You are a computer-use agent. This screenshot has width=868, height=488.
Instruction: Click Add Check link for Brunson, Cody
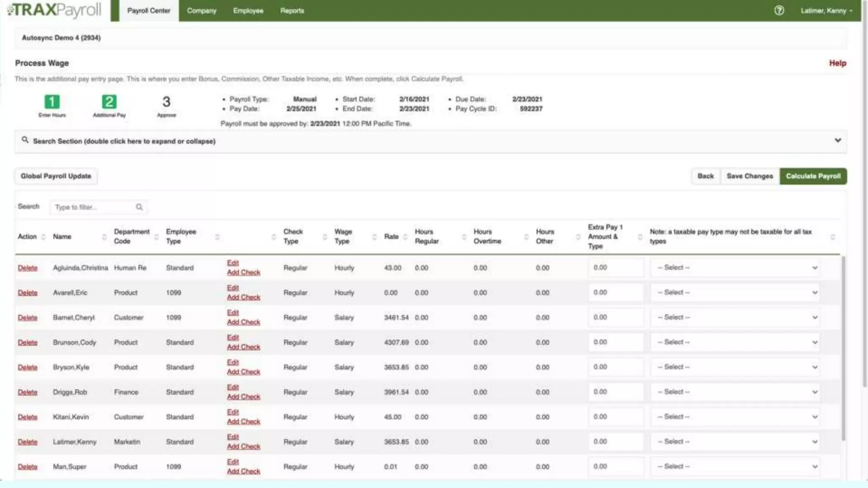243,347
